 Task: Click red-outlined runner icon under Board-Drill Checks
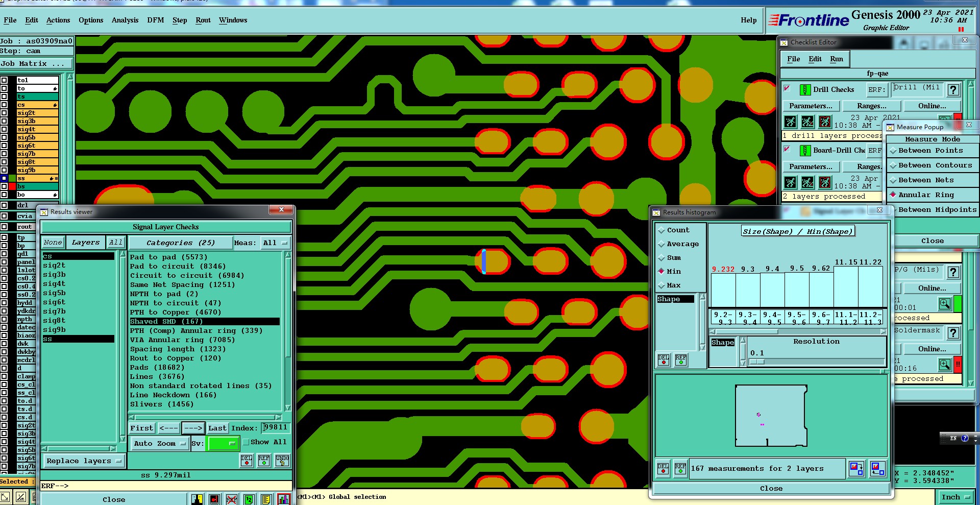point(825,182)
